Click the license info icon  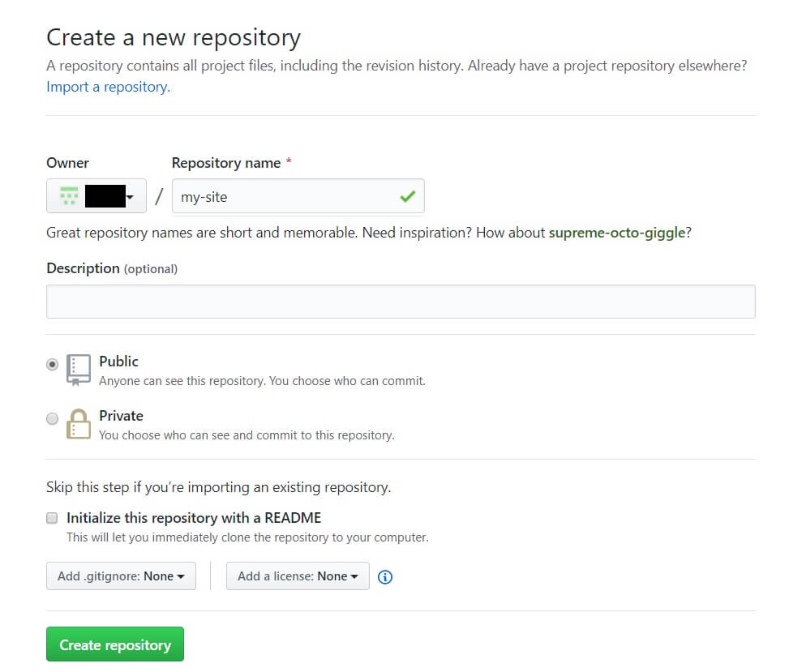(386, 577)
